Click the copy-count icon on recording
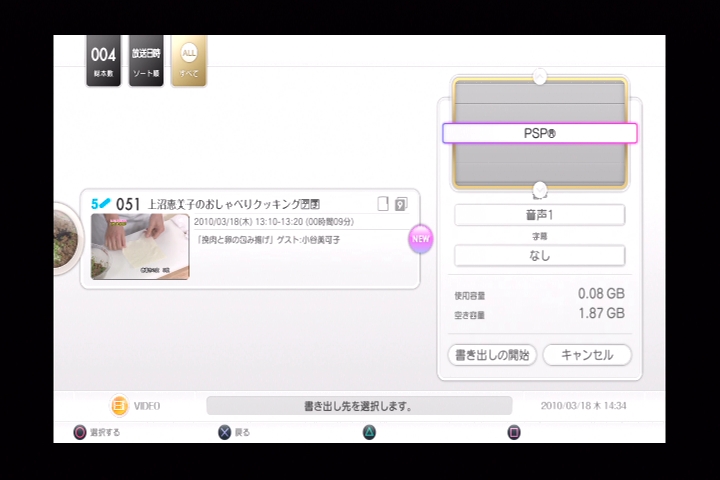This screenshot has height=480, width=720. click(401, 204)
